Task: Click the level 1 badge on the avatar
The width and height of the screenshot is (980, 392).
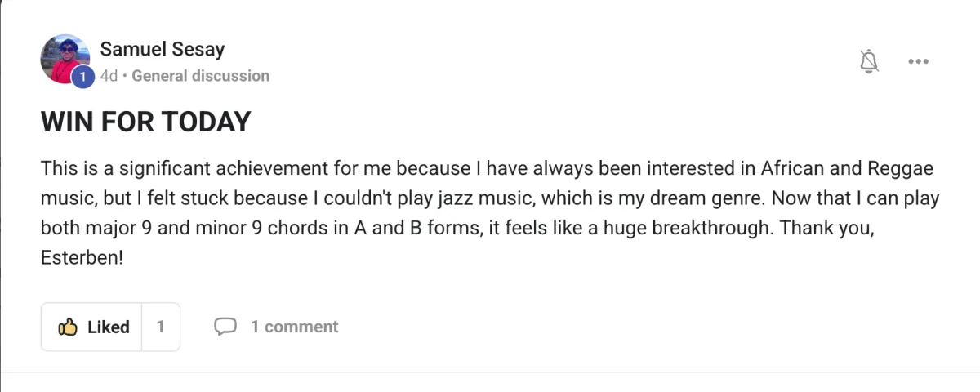Action: pos(82,77)
